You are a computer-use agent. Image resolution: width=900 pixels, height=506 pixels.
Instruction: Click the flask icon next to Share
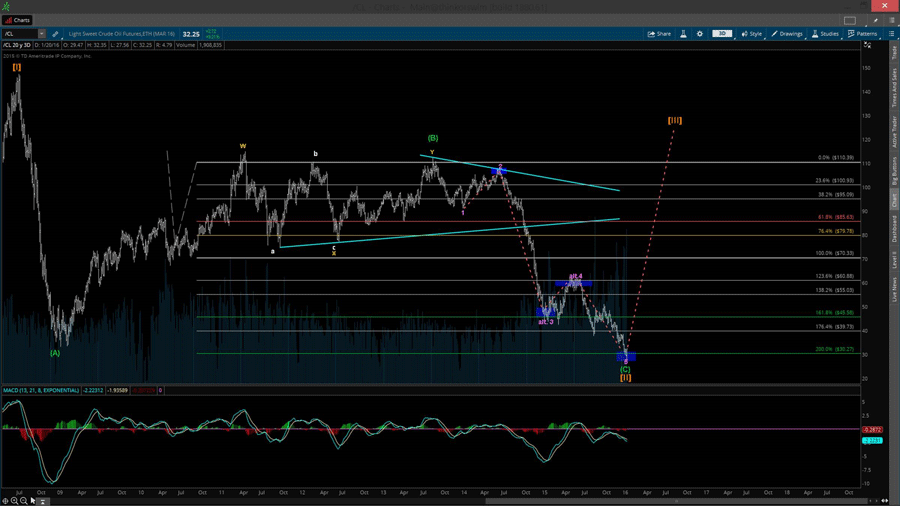[684, 34]
